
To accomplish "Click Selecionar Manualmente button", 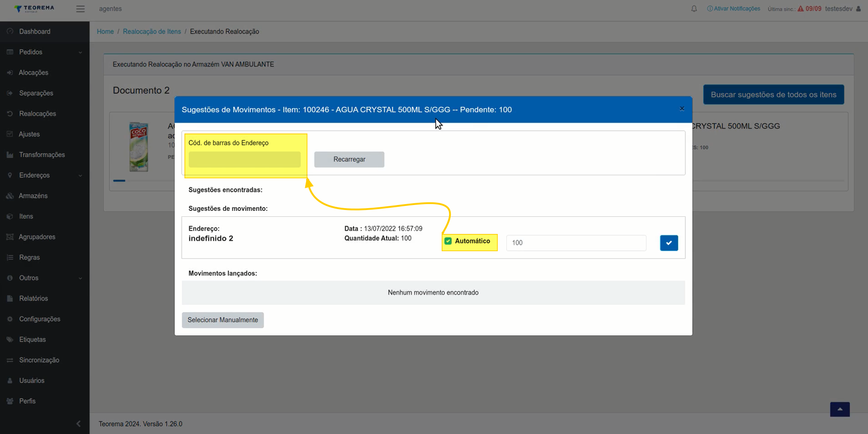I will (x=223, y=320).
